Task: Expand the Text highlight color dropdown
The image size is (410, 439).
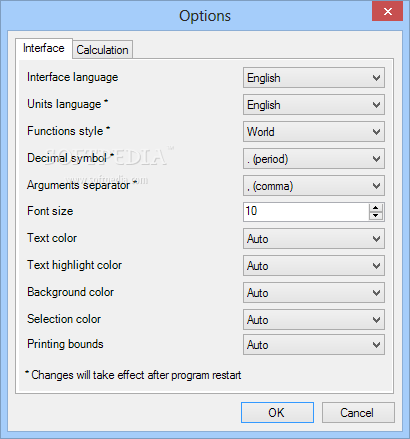Action: [x=314, y=266]
